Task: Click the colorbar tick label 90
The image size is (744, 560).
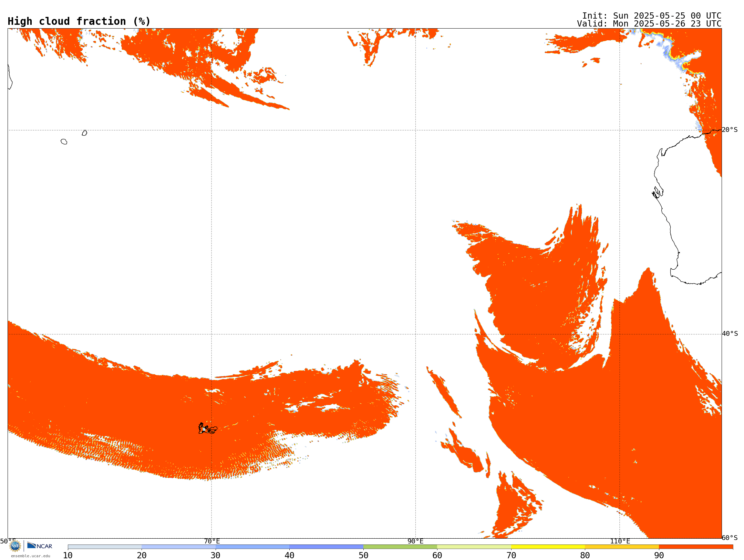Action: [x=659, y=556]
